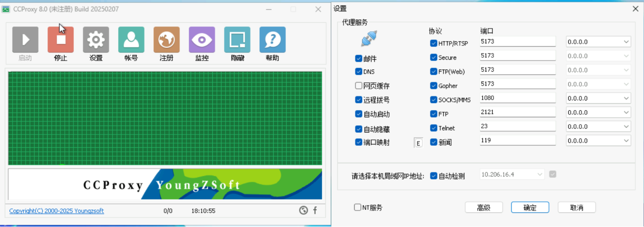Open the HTTP/RTSP bind address dropdown
The width and height of the screenshot is (644, 227).
click(x=598, y=42)
